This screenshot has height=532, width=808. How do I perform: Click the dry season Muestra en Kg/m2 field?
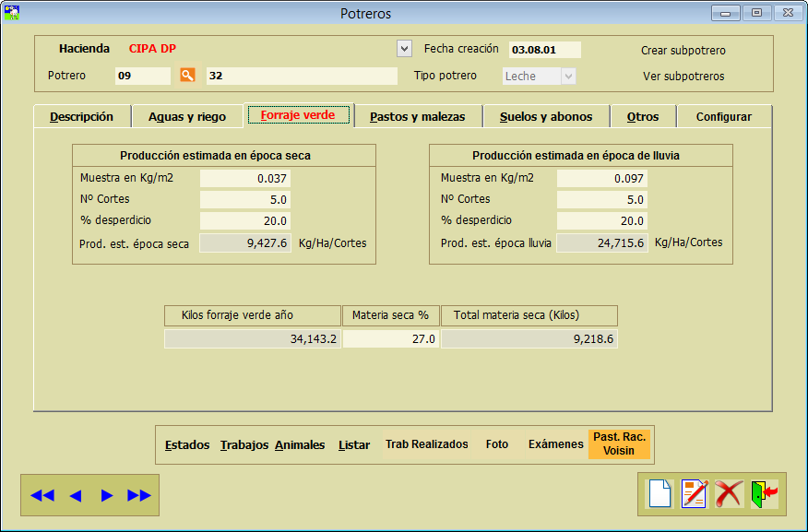[245, 178]
